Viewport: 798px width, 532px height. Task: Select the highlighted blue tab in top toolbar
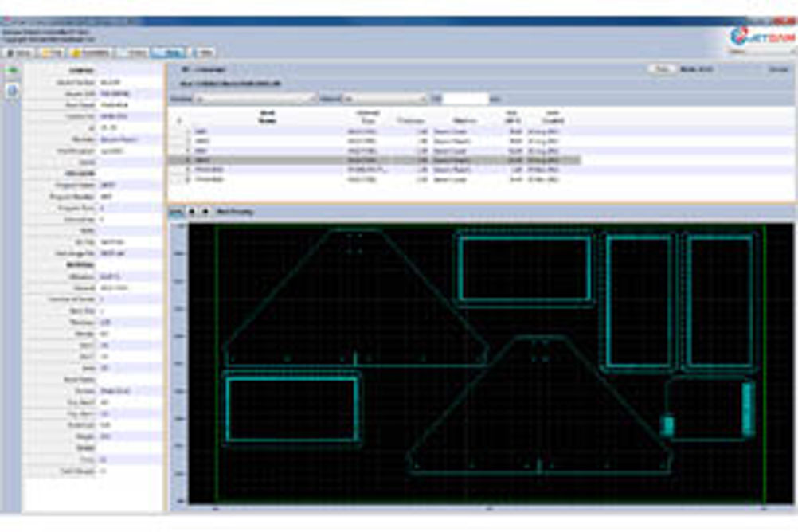[x=169, y=53]
